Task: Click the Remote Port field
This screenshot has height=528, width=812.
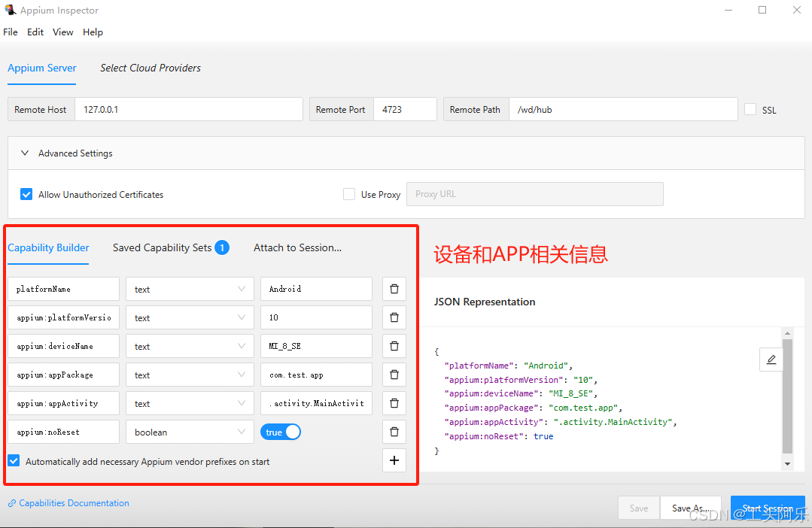Action: point(405,109)
